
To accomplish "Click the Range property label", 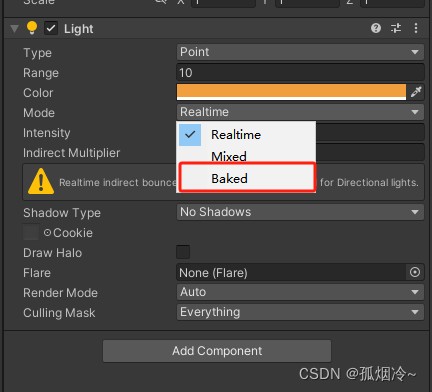I will [x=41, y=73].
